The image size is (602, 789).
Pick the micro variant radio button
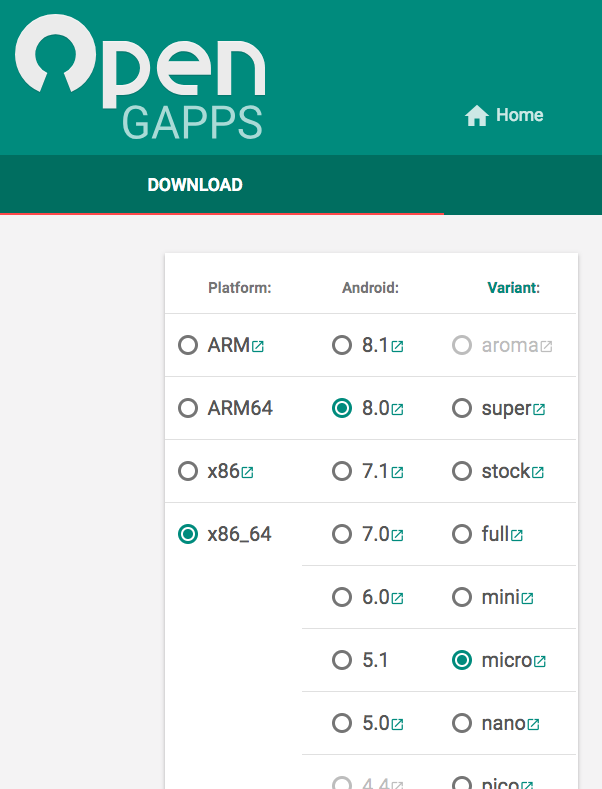[462, 660]
